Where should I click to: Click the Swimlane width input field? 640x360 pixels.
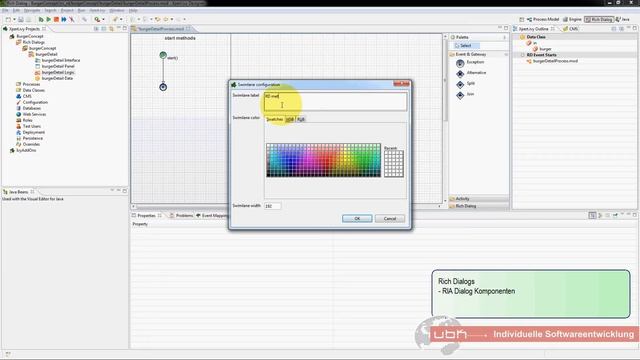(x=272, y=206)
